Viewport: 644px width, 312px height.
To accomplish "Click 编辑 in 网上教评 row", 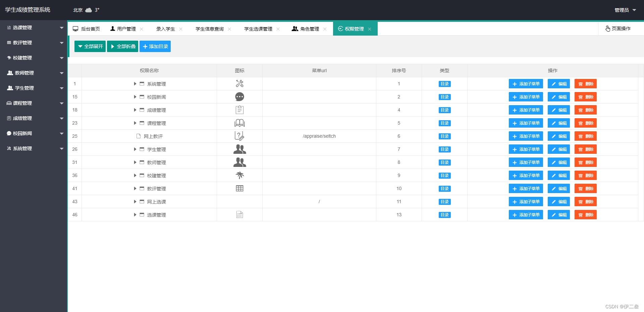I will 558,136.
